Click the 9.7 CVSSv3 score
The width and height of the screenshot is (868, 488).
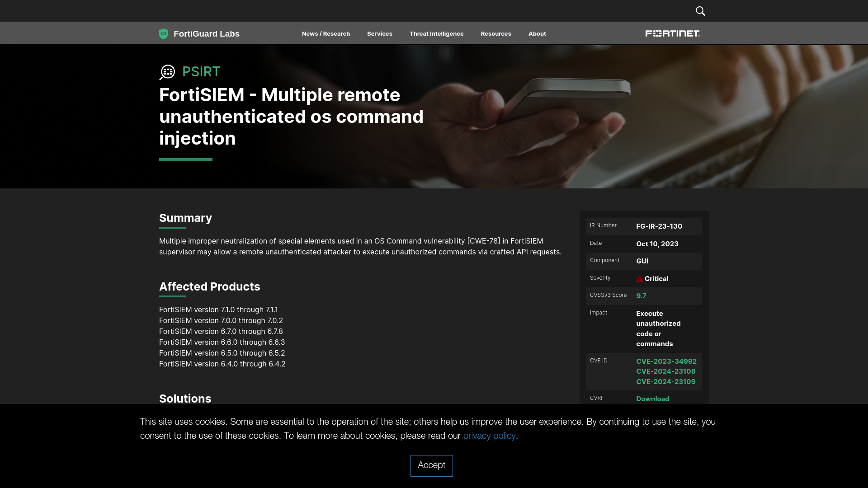[641, 296]
